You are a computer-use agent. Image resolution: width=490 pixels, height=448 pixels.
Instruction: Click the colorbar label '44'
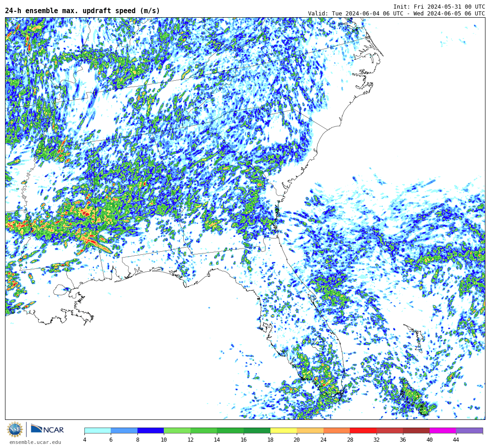tap(456, 439)
